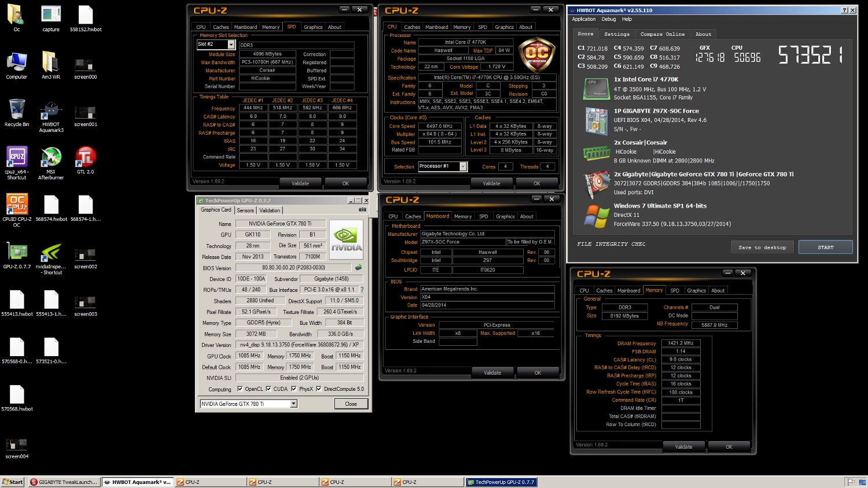The width and height of the screenshot is (868, 488).
Task: Launch cpuz_x64 Shortcut icon
Action: 16,163
